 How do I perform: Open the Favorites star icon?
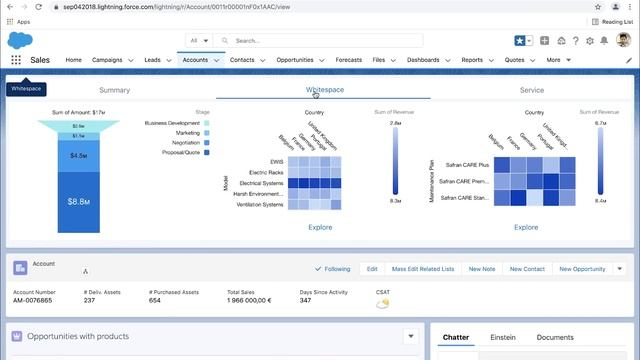coord(520,40)
